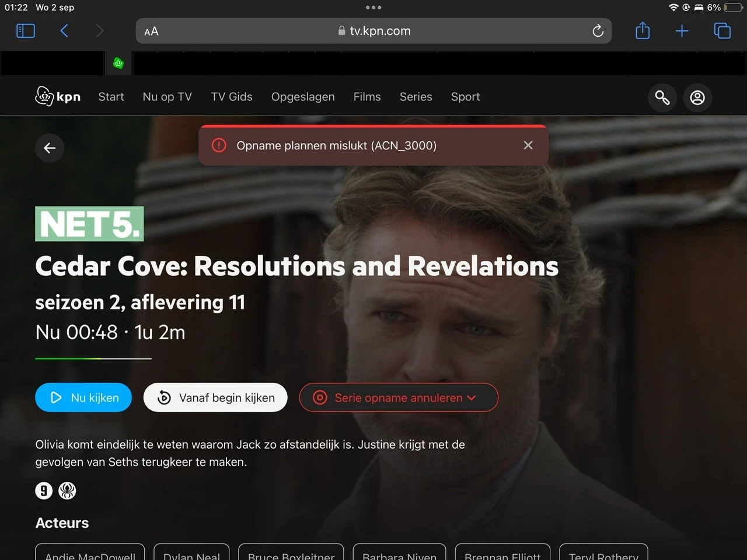
Task: Open the KPN search icon
Action: coord(662,97)
